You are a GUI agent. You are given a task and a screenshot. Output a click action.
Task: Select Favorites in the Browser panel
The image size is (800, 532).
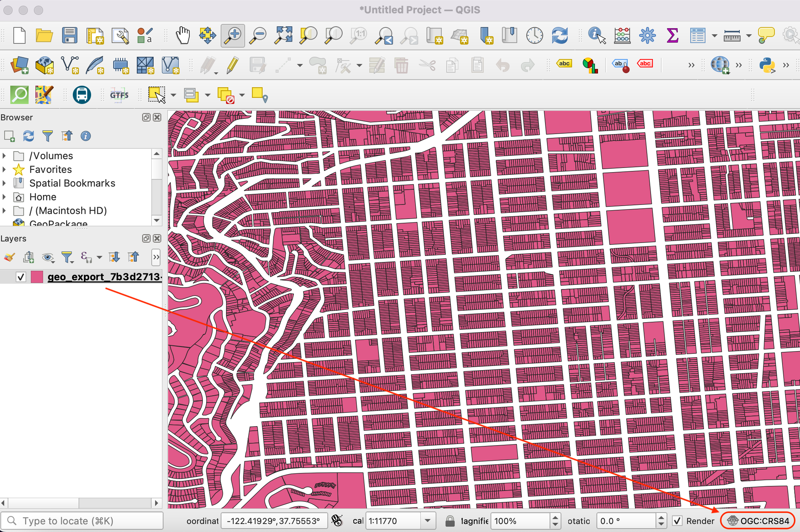(x=50, y=169)
